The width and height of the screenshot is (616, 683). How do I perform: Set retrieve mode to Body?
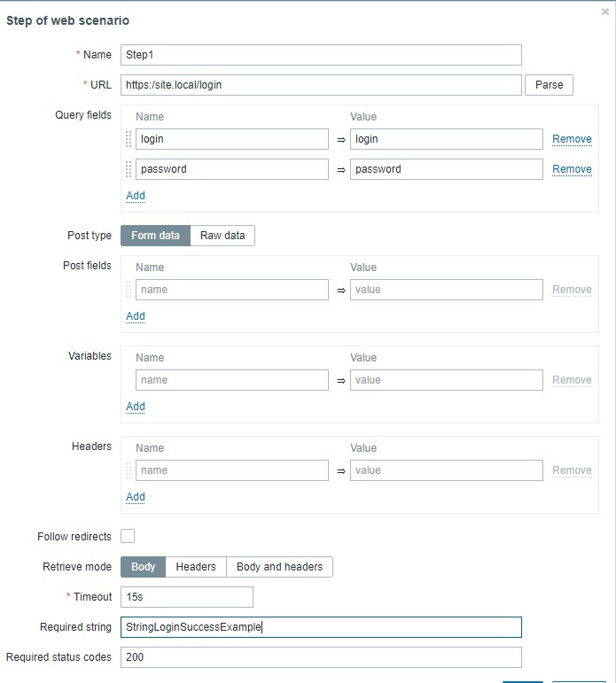144,567
